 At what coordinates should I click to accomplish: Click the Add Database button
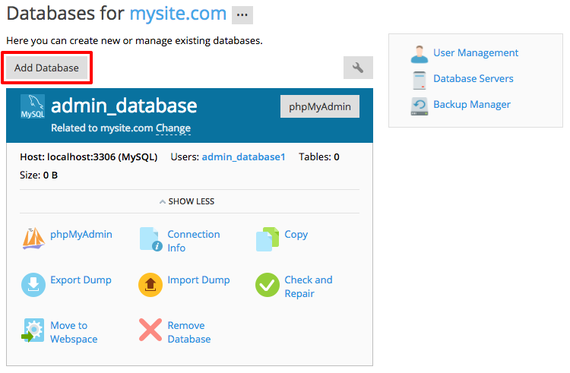tap(47, 68)
